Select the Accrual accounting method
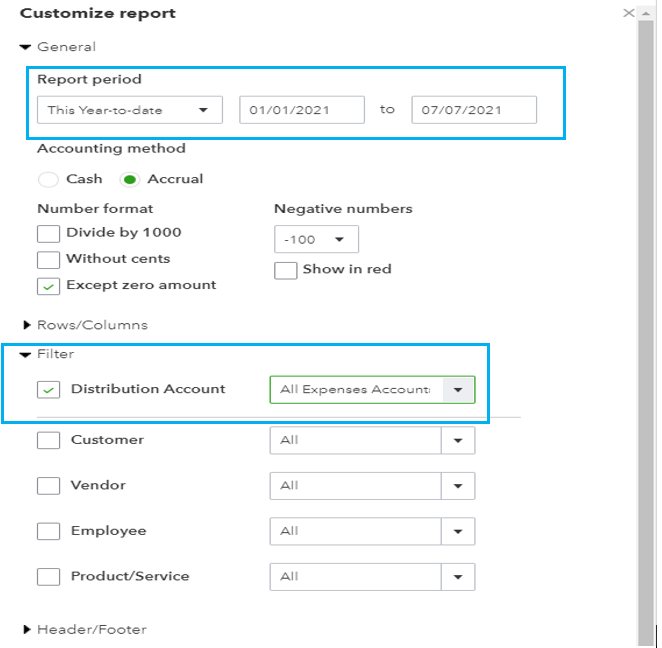Viewport: 662px width, 648px height. (x=129, y=180)
